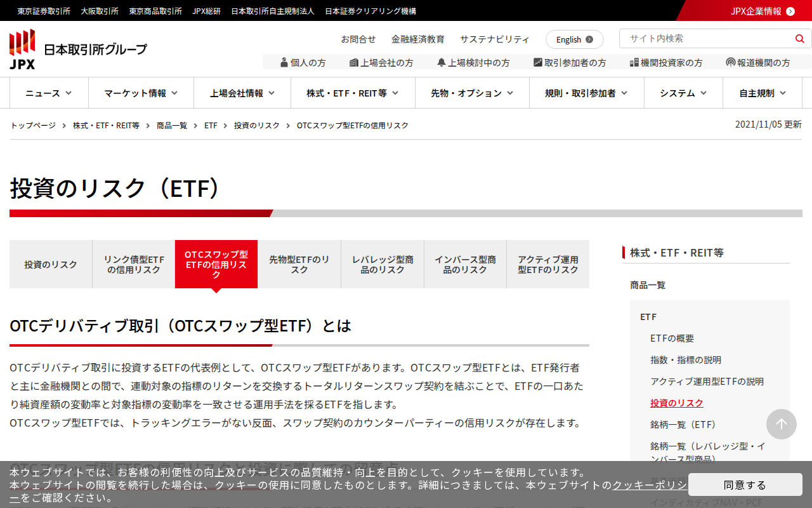The width and height of the screenshot is (812, 508).
Task: Open sidebar ETFの概要 link
Action: 672,338
